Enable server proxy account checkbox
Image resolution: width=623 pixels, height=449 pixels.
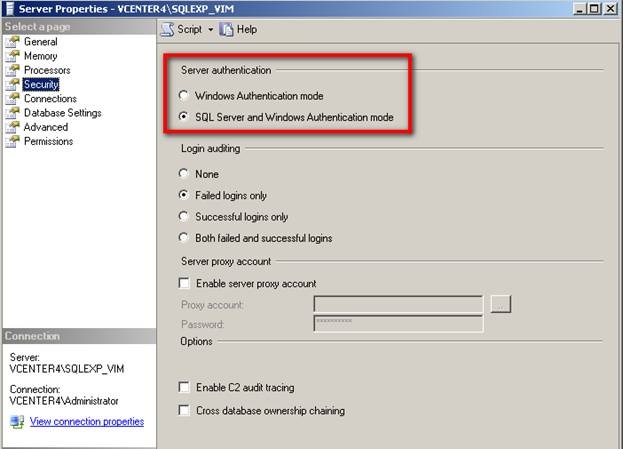point(184,283)
